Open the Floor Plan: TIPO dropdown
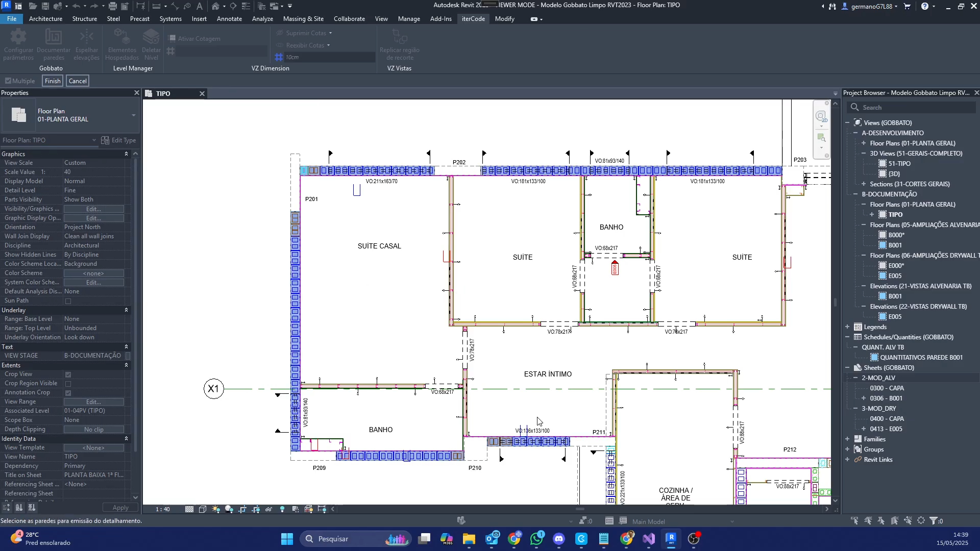 point(94,140)
